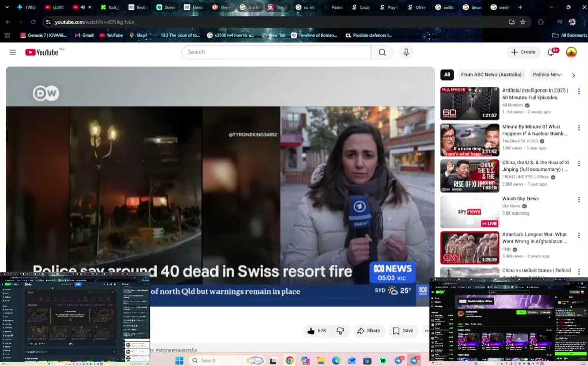Open Rise of Xi Jinping thumbnail

470,175
